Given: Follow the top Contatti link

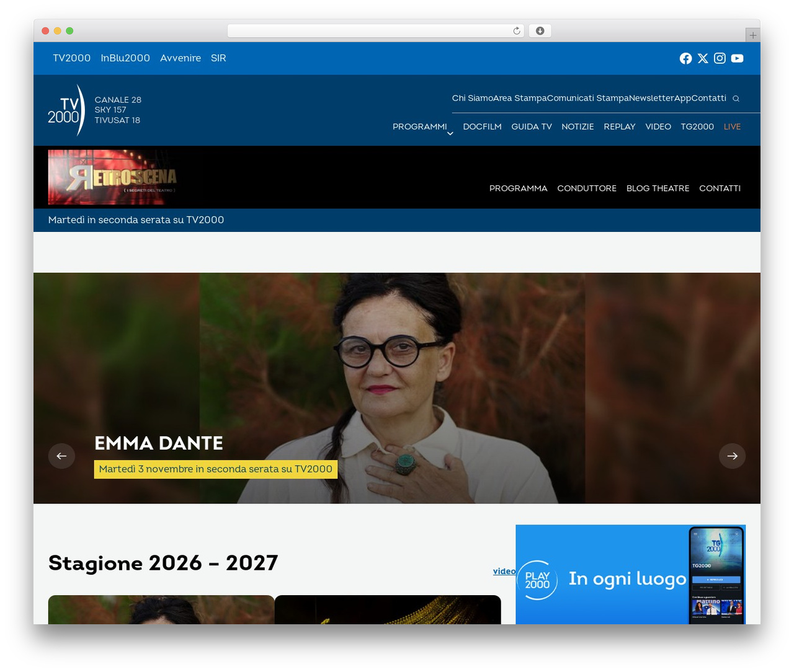Looking at the screenshot, I should (709, 98).
